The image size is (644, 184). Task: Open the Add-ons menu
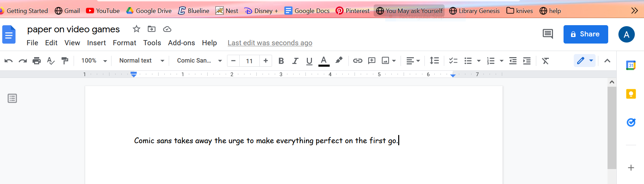[181, 43]
